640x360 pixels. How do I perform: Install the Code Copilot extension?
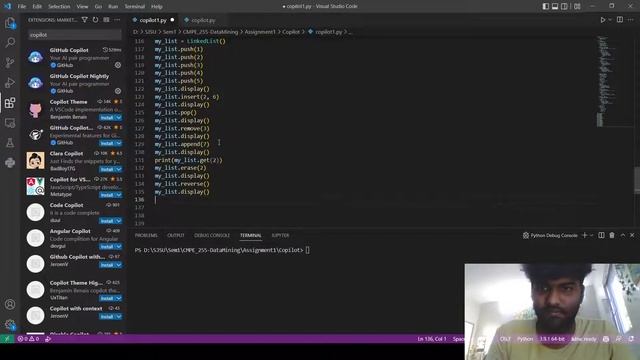click(x=107, y=221)
